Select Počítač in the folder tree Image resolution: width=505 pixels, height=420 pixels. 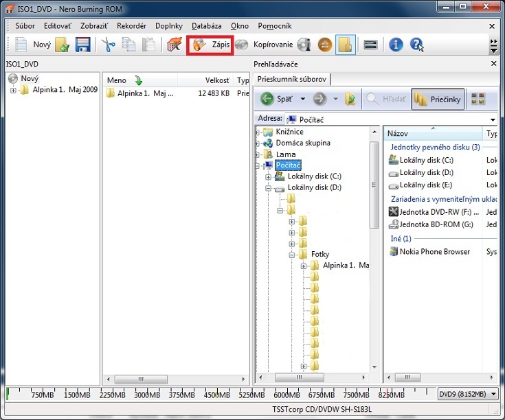point(288,165)
